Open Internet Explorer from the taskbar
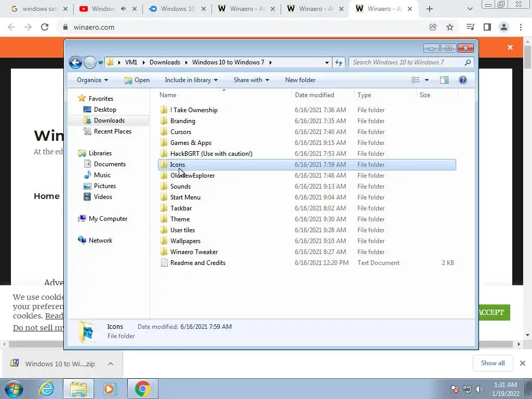532x399 pixels. tap(46, 389)
